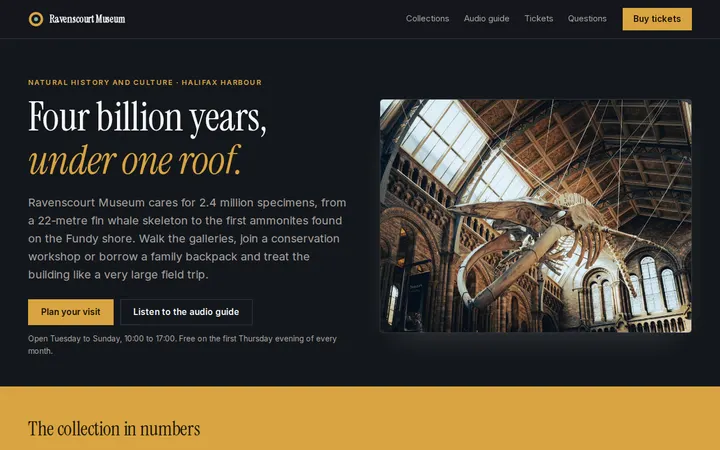Open the Questions nav link
The height and width of the screenshot is (450, 720).
pyautogui.click(x=587, y=19)
